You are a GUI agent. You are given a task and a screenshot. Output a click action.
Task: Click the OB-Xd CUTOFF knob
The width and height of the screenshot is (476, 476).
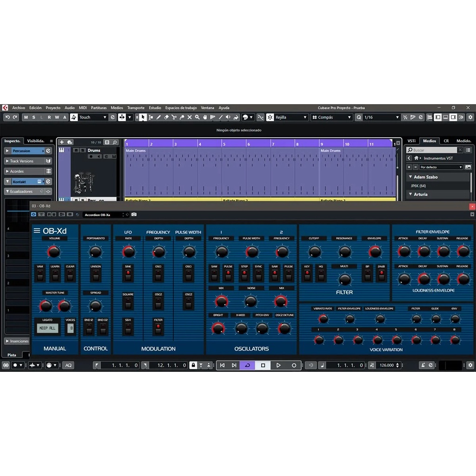pyautogui.click(x=315, y=251)
